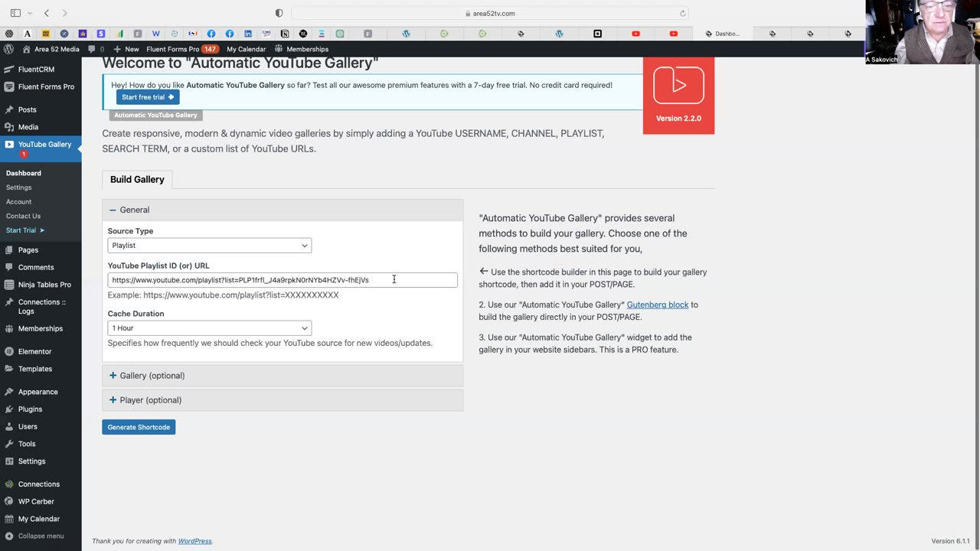This screenshot has height=551, width=980.
Task: Toggle the Safari sidebar button
Action: 15,13
